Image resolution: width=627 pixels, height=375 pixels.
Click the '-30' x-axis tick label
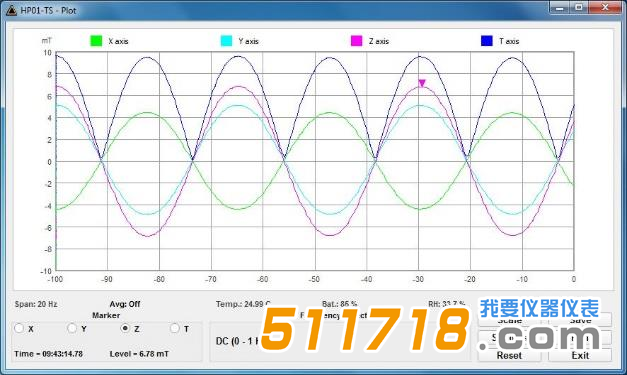[x=418, y=279]
